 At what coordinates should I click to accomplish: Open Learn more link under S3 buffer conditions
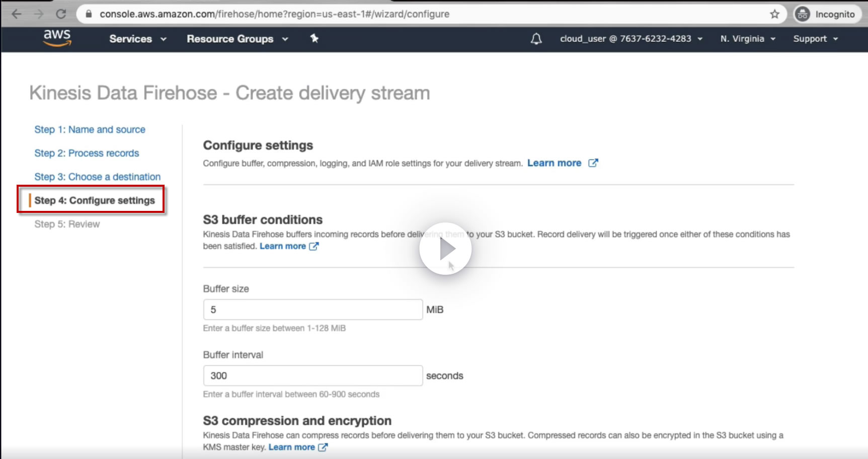(x=283, y=246)
